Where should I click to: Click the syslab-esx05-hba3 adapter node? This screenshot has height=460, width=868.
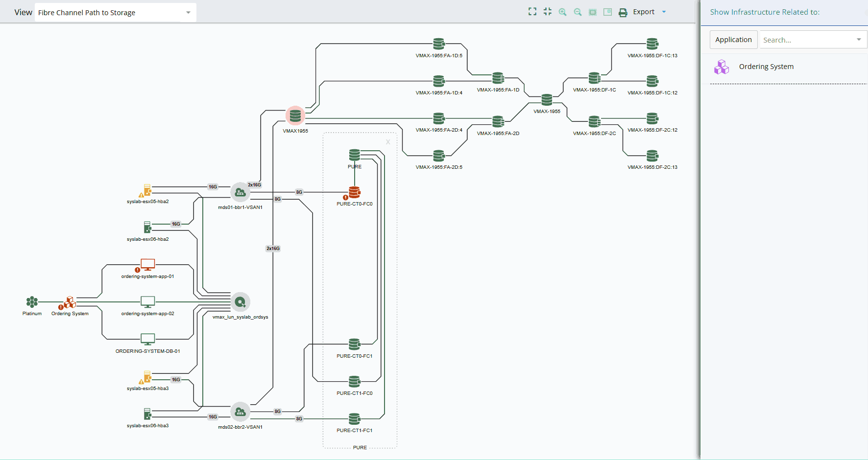pos(147,377)
